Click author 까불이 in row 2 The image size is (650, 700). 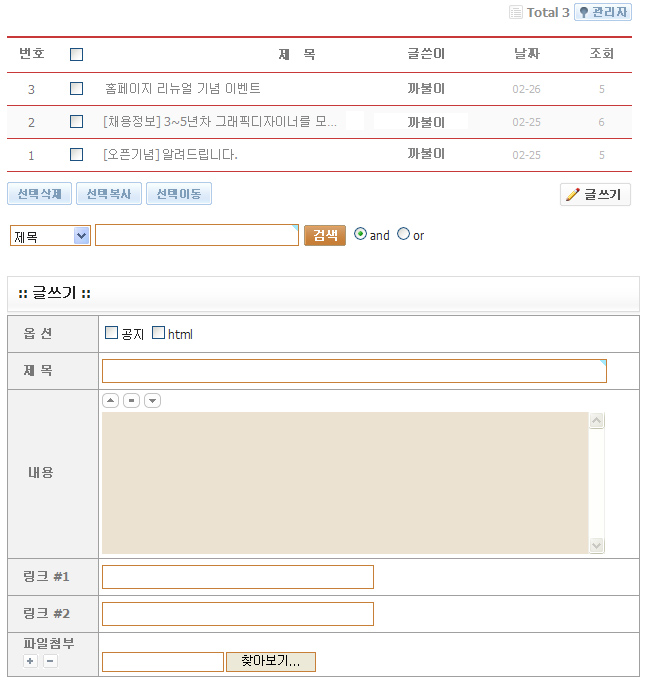pos(426,122)
